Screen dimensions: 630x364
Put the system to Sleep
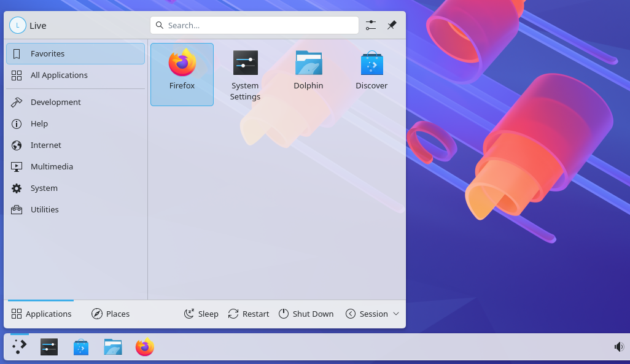click(201, 314)
